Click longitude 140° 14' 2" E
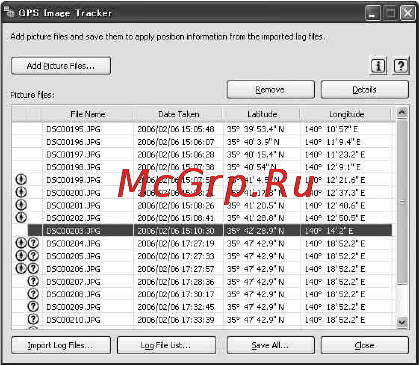 (329, 231)
